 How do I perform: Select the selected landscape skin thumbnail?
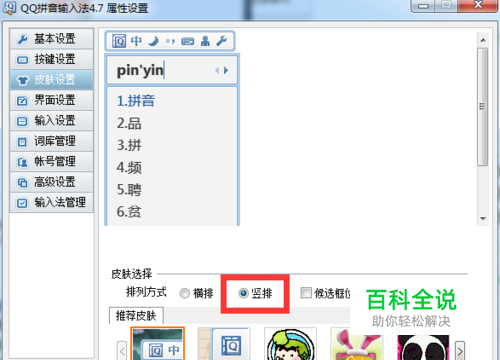[x=157, y=344]
